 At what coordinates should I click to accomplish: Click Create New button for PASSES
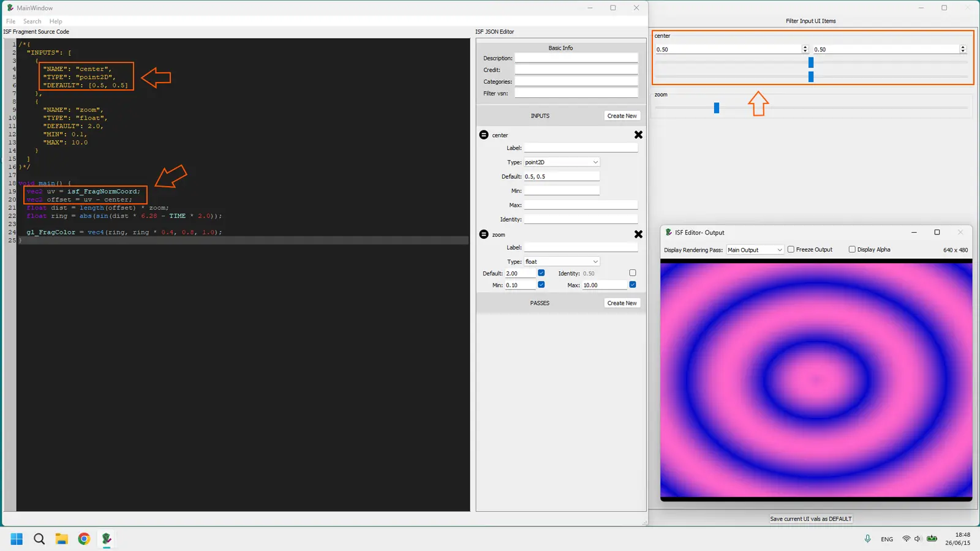(x=622, y=303)
